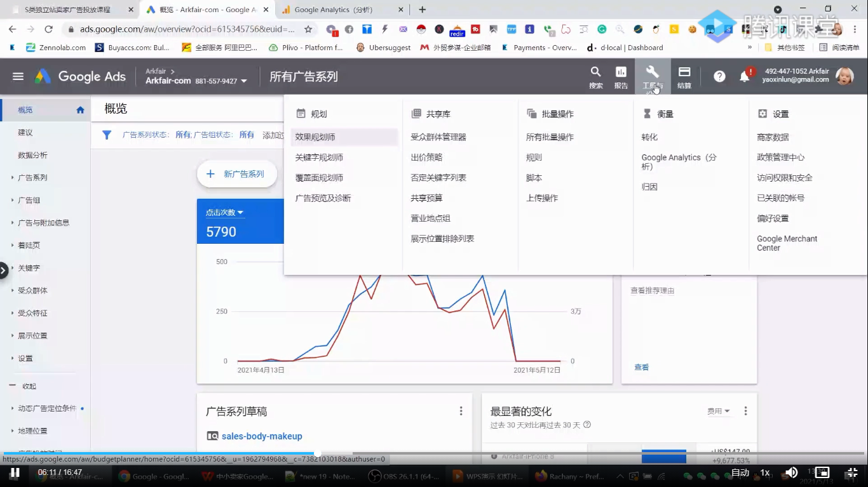
Task: Pause the video playback
Action: pos(15,472)
